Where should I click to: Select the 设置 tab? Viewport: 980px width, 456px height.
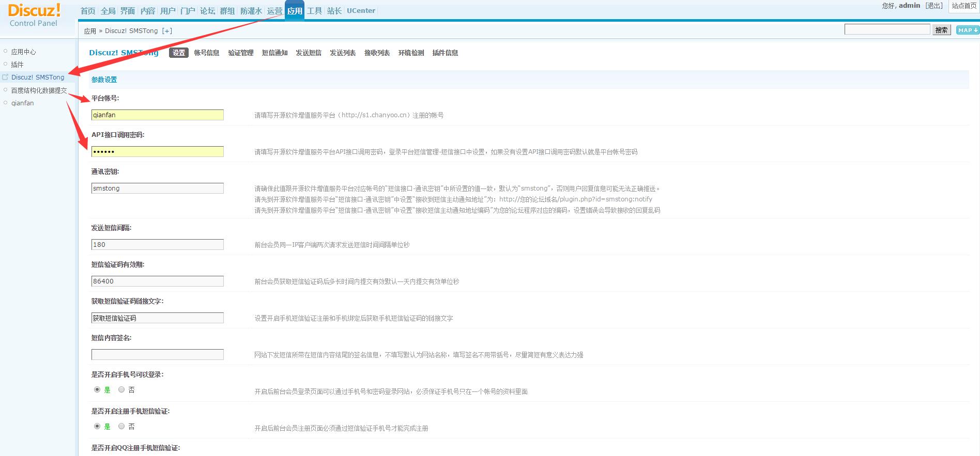click(179, 53)
